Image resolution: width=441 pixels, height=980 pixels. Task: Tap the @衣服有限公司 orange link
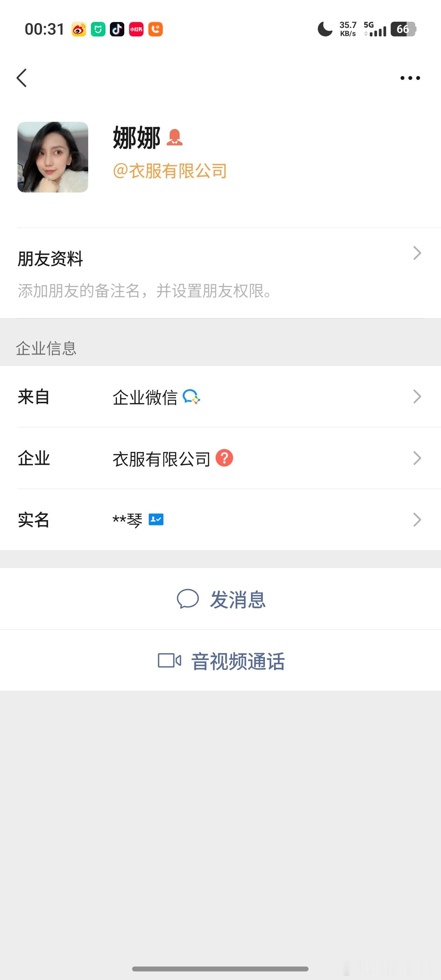tap(170, 171)
